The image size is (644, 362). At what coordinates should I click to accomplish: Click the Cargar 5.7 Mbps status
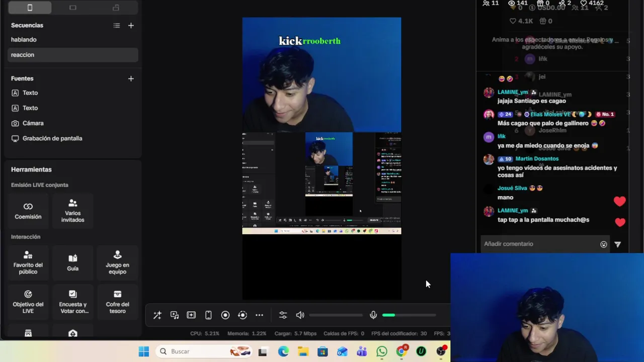point(295,333)
